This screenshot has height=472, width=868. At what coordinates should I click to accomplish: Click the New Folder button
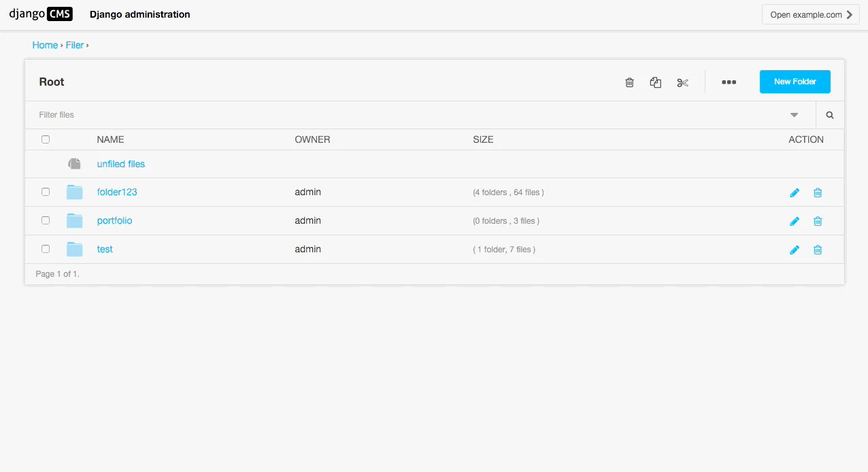pos(795,82)
